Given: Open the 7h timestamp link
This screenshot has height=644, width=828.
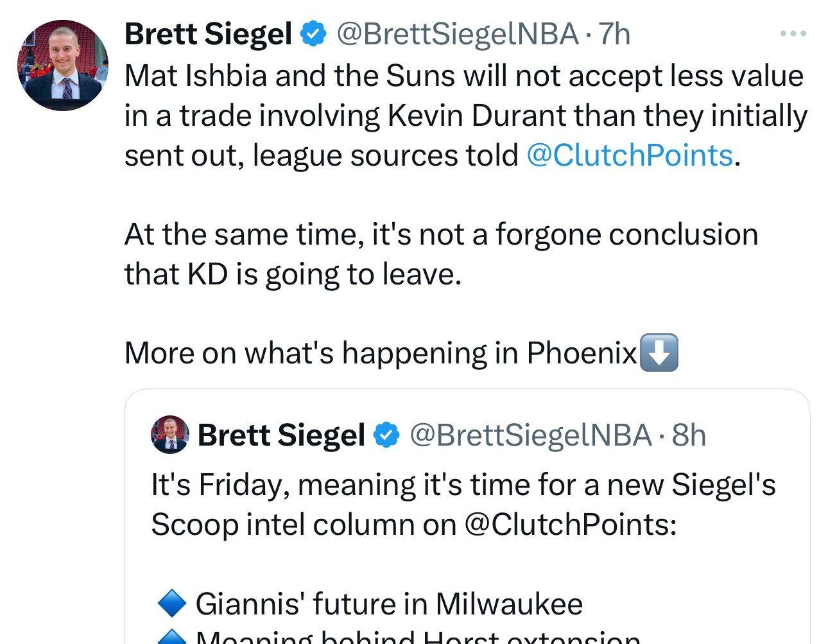Looking at the screenshot, I should click(x=614, y=34).
